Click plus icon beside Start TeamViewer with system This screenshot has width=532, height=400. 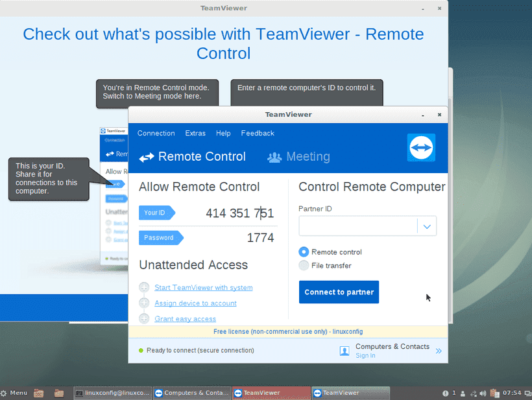click(144, 287)
